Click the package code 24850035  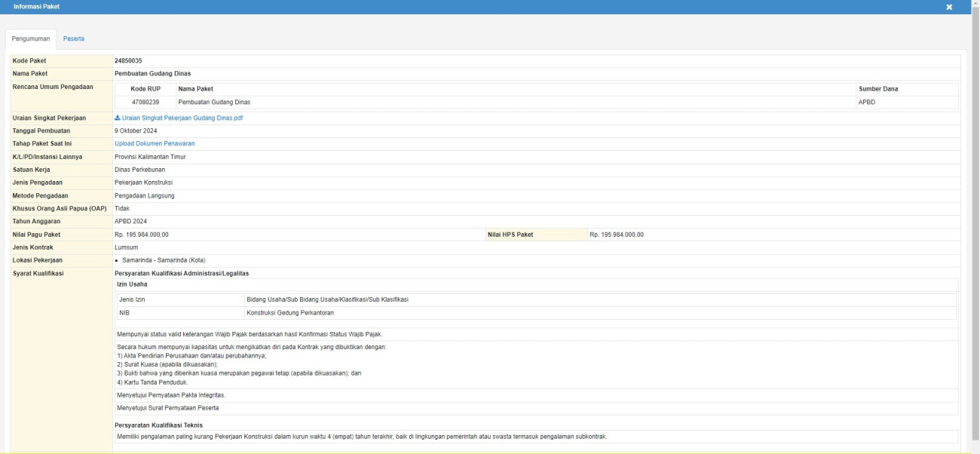pos(129,60)
